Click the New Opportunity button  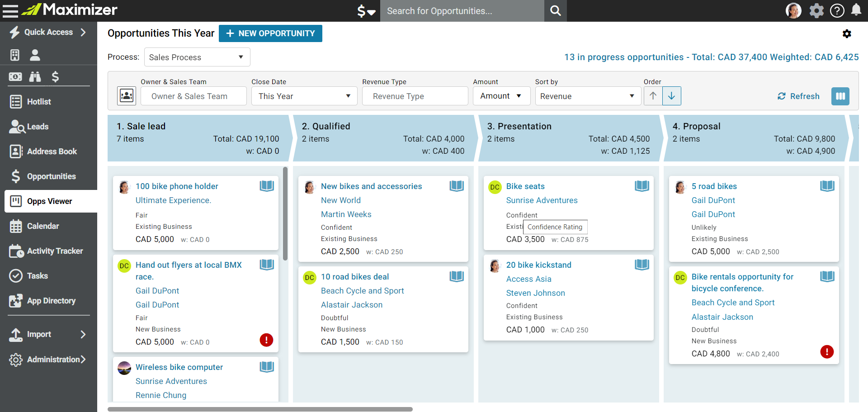point(270,33)
